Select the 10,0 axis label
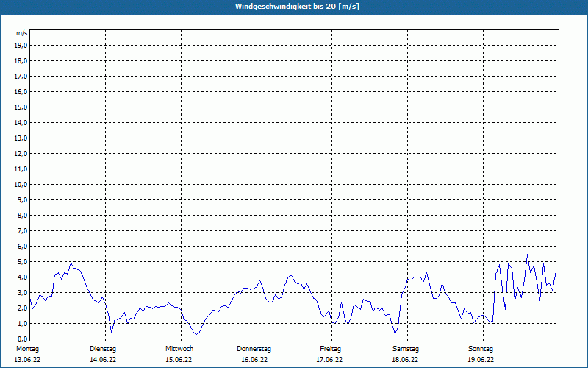This screenshot has height=368, width=588. (x=21, y=185)
